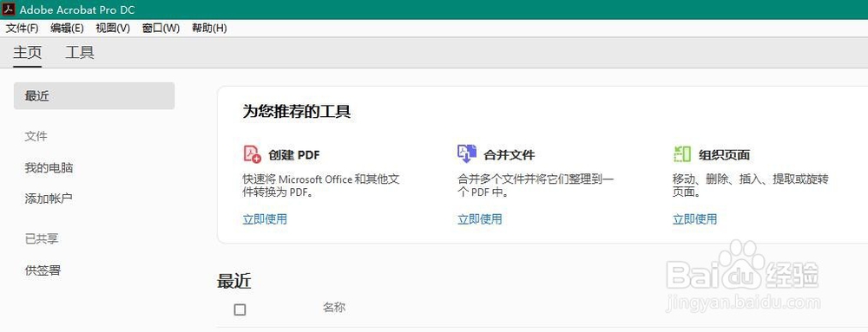Select 我的电脑 in the sidebar

click(x=49, y=168)
